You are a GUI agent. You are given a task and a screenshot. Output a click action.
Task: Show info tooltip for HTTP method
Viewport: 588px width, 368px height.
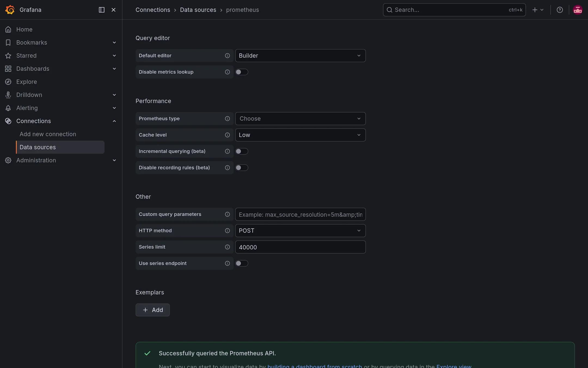(x=227, y=231)
